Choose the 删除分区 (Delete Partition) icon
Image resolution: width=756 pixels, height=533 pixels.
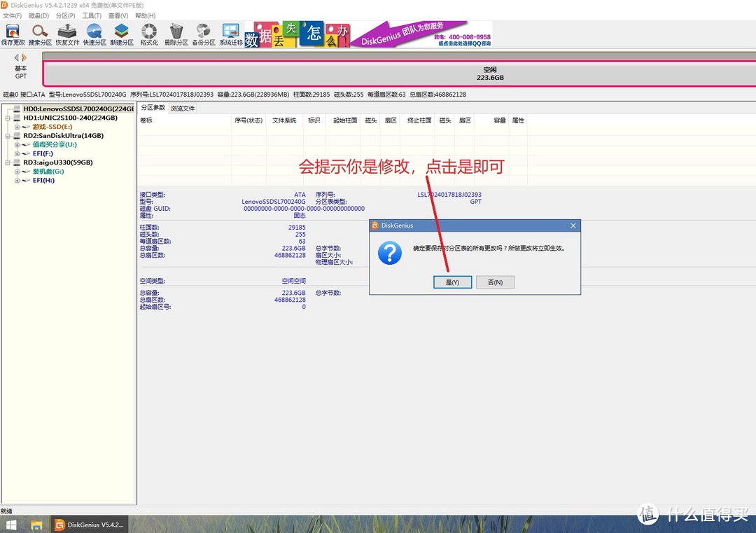(176, 34)
